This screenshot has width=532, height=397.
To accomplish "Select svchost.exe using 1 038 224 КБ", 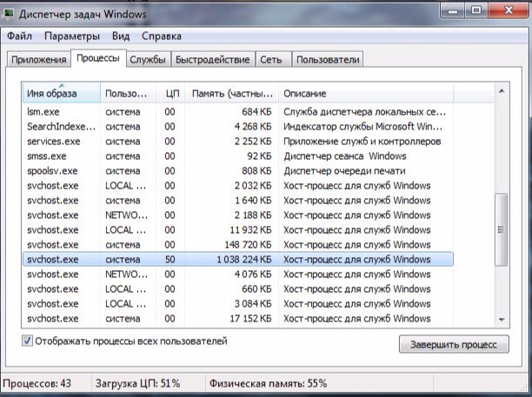I will [x=237, y=260].
